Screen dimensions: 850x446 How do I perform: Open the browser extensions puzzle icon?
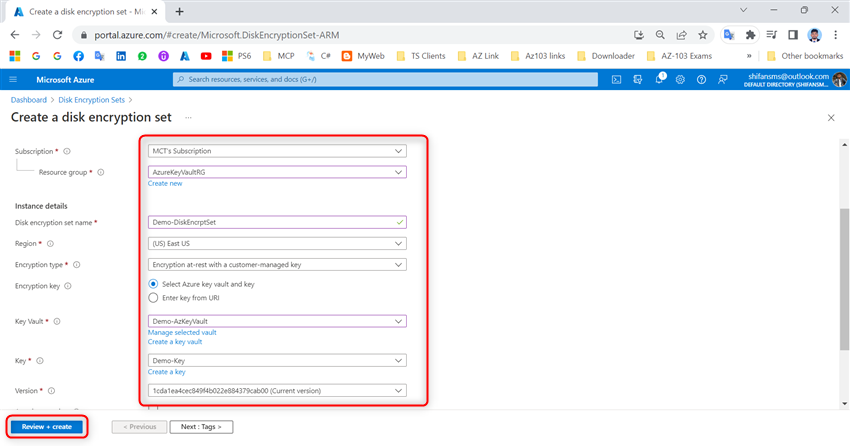click(x=750, y=35)
